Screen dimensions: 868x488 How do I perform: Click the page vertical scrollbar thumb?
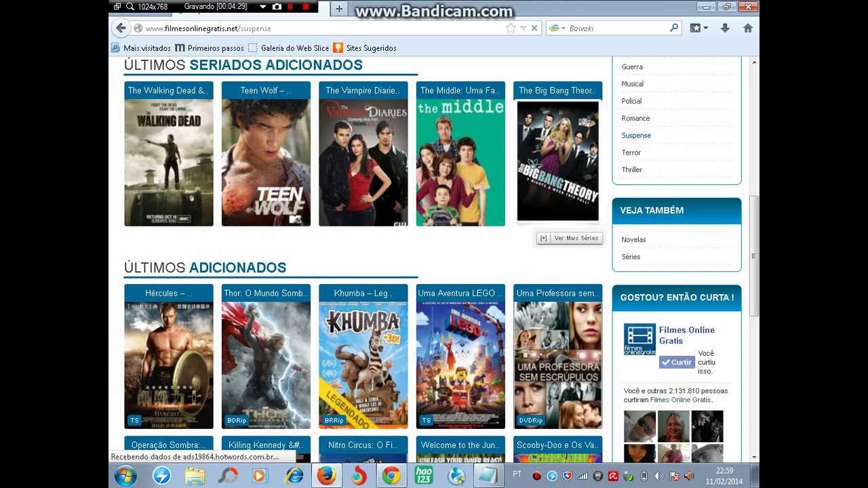coord(753,256)
